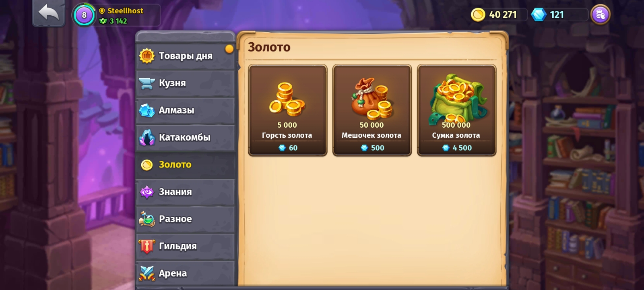Viewport: 644px width, 290px height.
Task: Open the Товары дня tab
Action: (185, 56)
